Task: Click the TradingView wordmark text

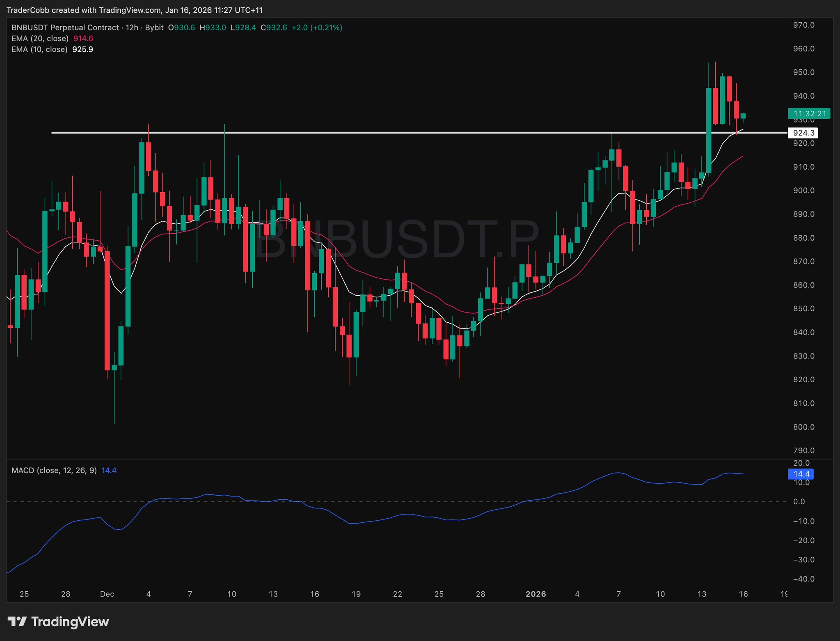Action: tap(70, 622)
